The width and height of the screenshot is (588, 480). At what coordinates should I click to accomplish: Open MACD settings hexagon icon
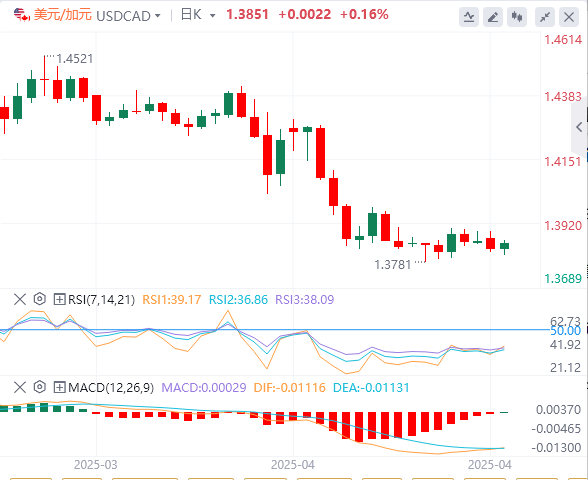(39, 387)
